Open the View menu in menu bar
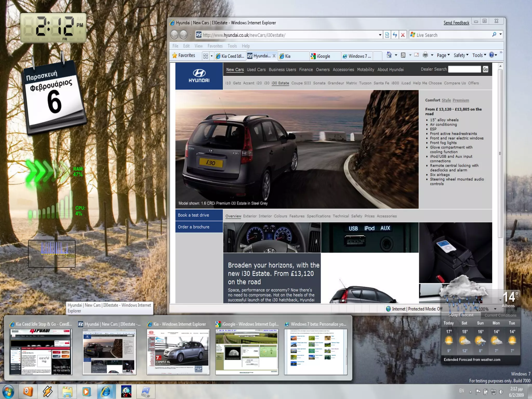532x399 pixels. [x=198, y=46]
